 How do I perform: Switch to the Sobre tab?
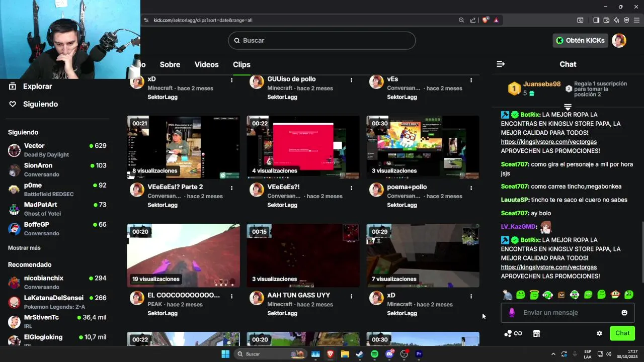click(x=170, y=64)
